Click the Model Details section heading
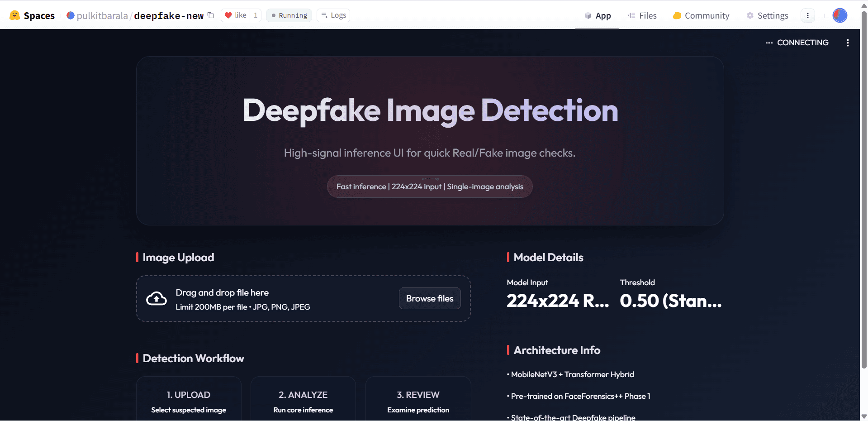The image size is (868, 421). pyautogui.click(x=548, y=258)
